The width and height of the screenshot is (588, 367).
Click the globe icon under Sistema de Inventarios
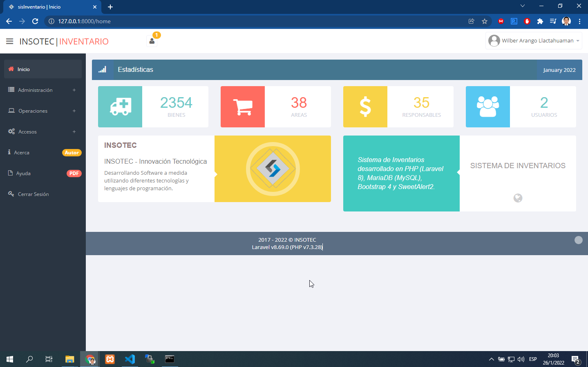tap(518, 198)
